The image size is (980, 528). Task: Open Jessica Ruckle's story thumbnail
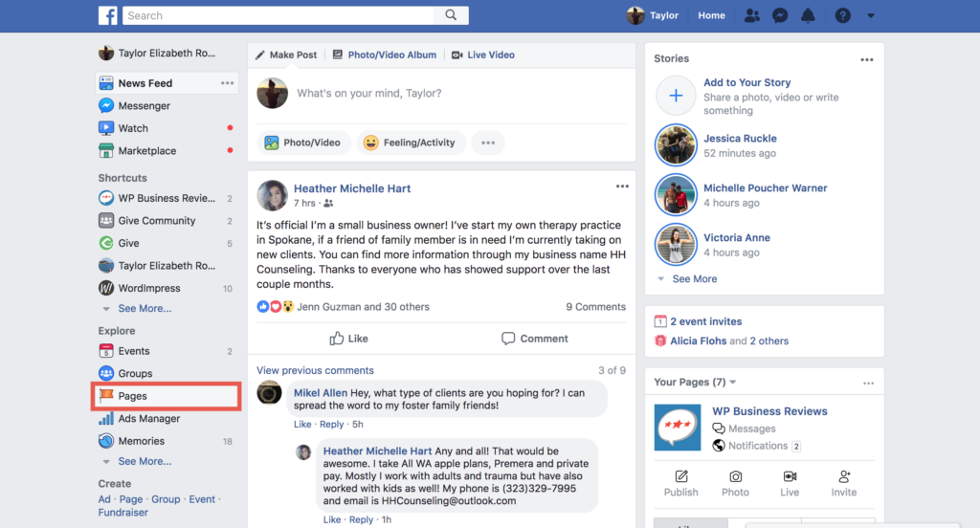pos(676,145)
